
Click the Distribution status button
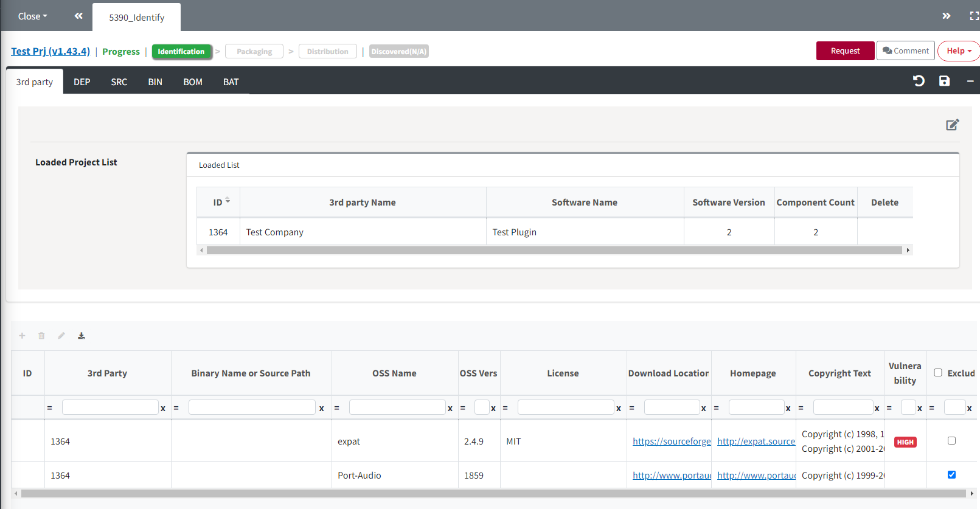328,52
